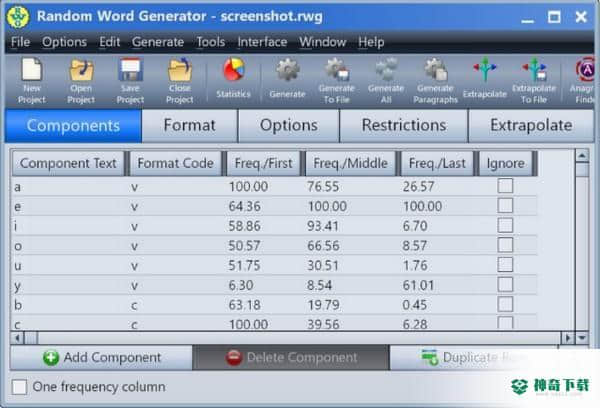Click the Generate All gears icon

click(x=386, y=81)
